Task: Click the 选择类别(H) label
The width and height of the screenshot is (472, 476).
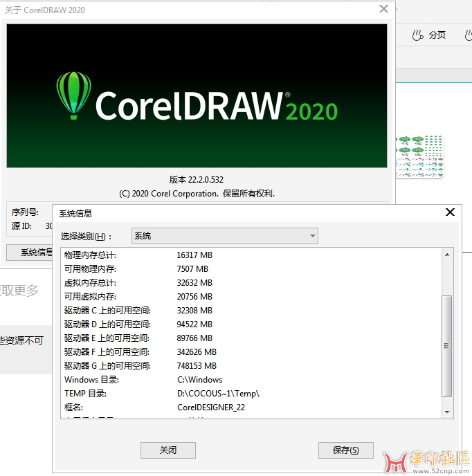Action: coord(86,236)
